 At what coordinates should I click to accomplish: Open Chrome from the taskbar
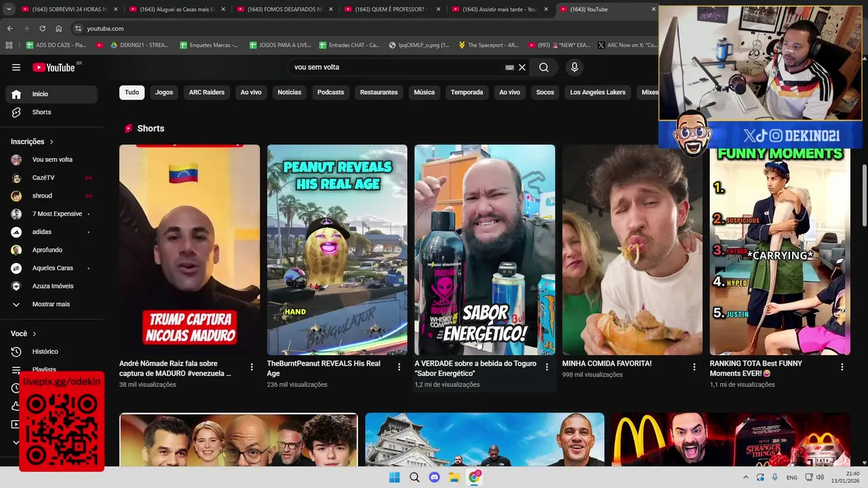(x=475, y=477)
